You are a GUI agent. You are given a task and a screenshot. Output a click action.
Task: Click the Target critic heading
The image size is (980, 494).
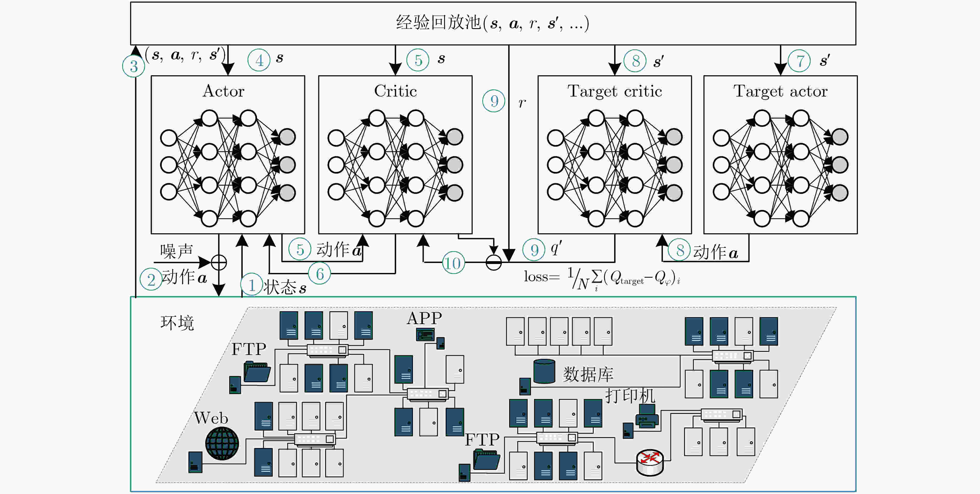(x=615, y=91)
